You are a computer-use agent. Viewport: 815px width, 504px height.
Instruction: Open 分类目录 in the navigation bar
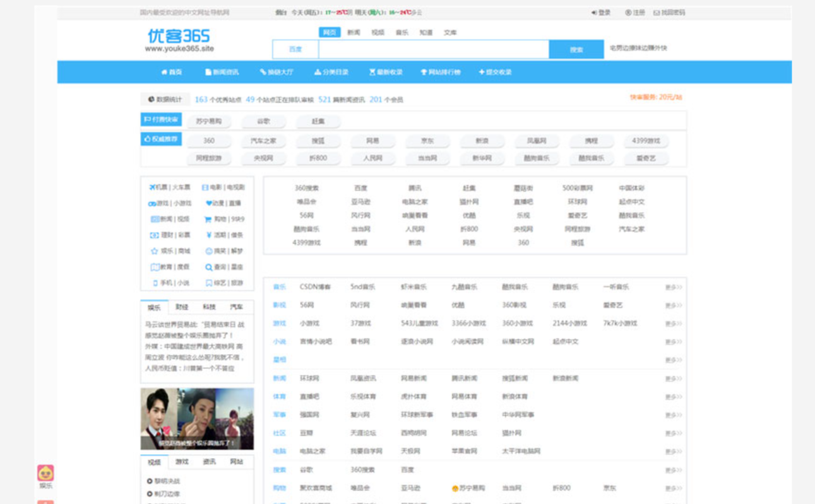(x=331, y=72)
